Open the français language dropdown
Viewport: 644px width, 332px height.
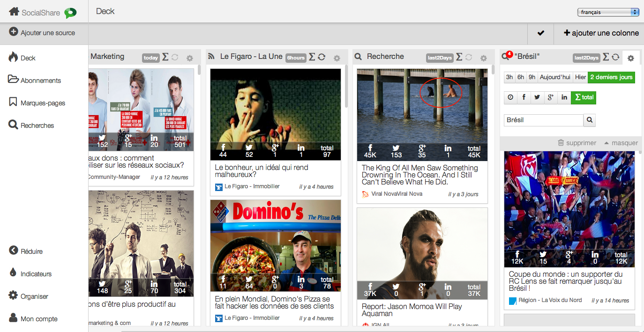click(608, 12)
